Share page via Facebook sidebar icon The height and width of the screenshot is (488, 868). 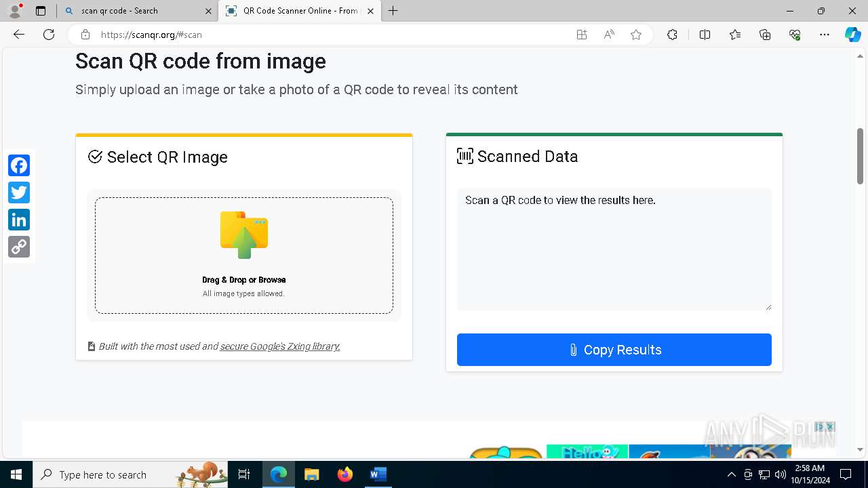[x=19, y=165]
